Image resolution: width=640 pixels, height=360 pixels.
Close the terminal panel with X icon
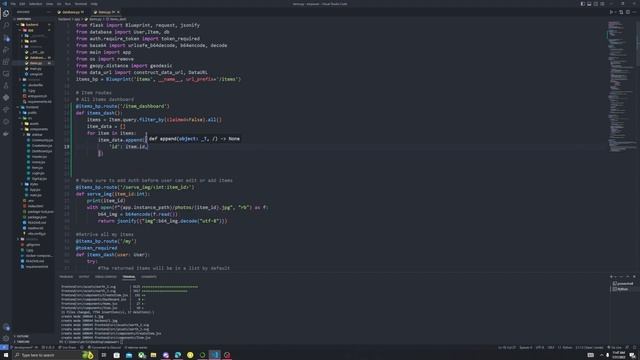[634, 277]
